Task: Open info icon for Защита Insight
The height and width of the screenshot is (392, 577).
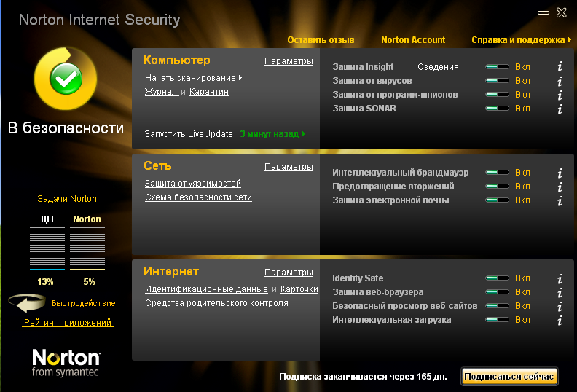Action: point(560,67)
